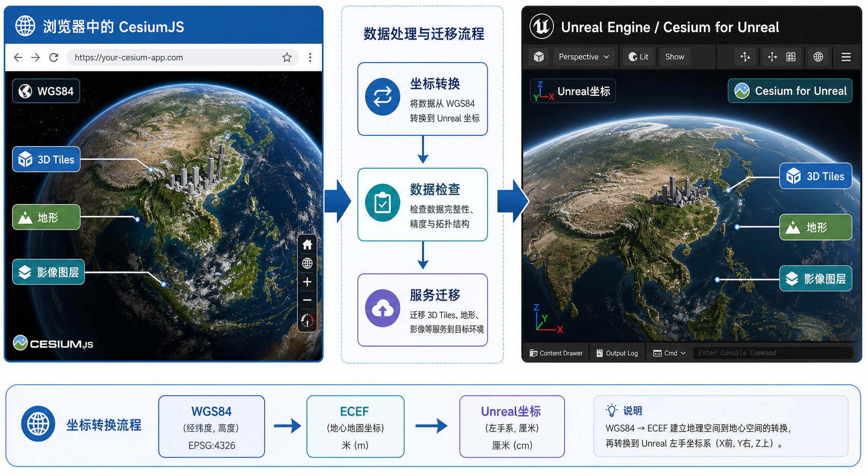Select the ECEF 地心地固坐标 box
The width and height of the screenshot is (868, 476).
(355, 426)
